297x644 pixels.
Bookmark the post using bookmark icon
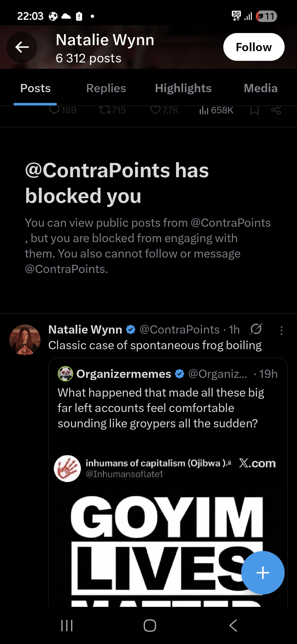[254, 110]
